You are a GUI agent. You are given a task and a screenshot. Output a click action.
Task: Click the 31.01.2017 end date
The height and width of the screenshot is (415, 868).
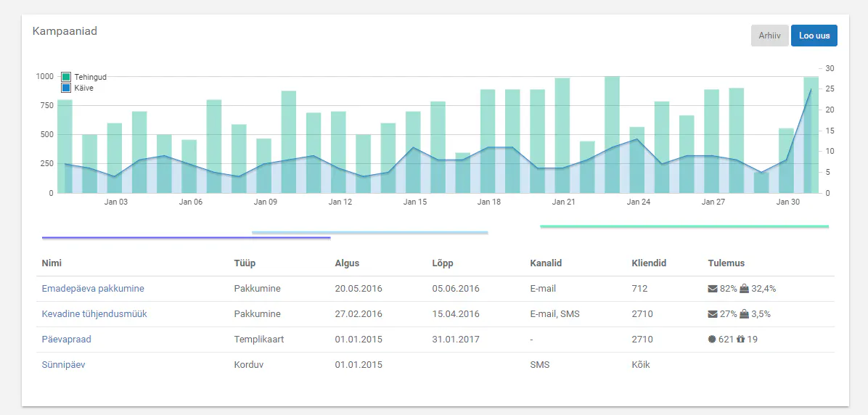[456, 340]
